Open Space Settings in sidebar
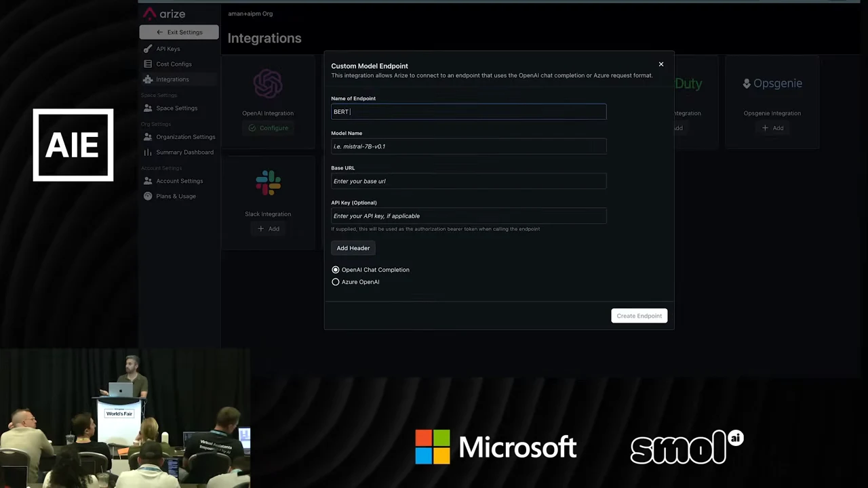This screenshot has height=488, width=868. coord(176,108)
